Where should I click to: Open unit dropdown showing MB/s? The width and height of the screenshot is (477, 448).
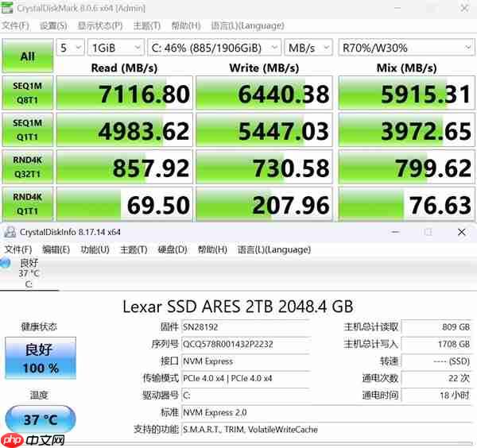coord(308,48)
